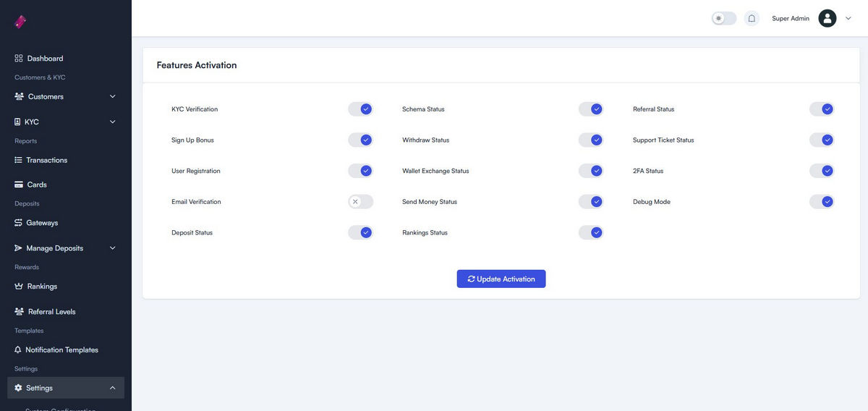
Task: Toggle the Wallet Exchange Status switch
Action: pos(591,171)
